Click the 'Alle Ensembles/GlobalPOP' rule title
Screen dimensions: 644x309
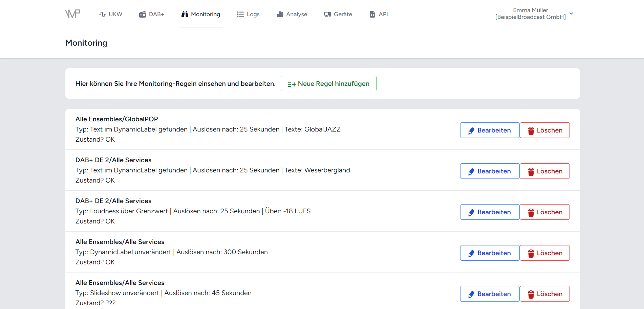(117, 119)
